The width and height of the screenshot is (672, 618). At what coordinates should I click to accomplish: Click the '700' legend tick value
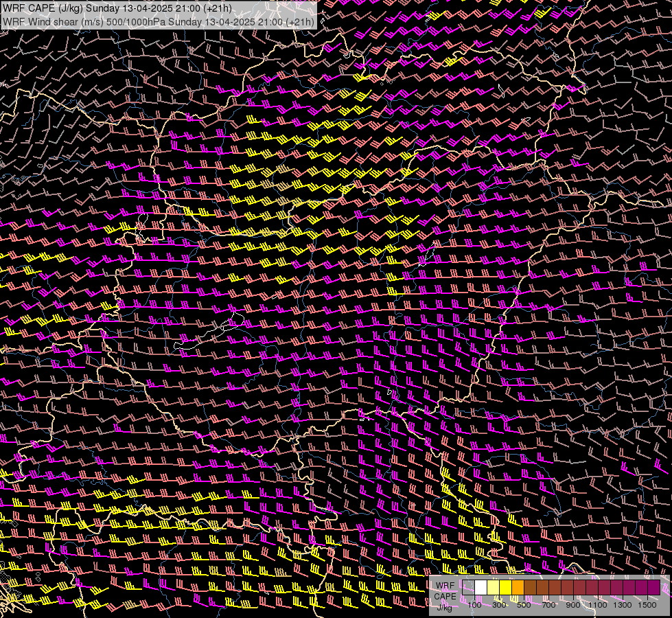548,605
